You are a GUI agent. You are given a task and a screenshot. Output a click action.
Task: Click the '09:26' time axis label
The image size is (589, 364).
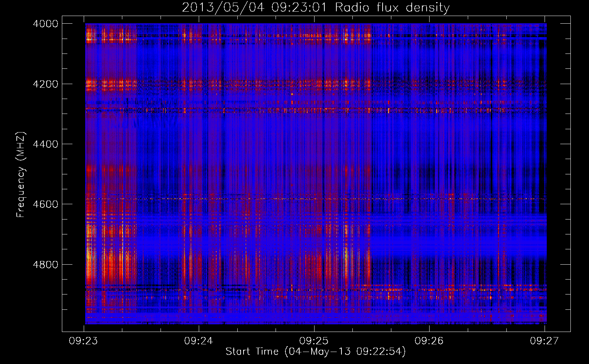click(x=429, y=341)
